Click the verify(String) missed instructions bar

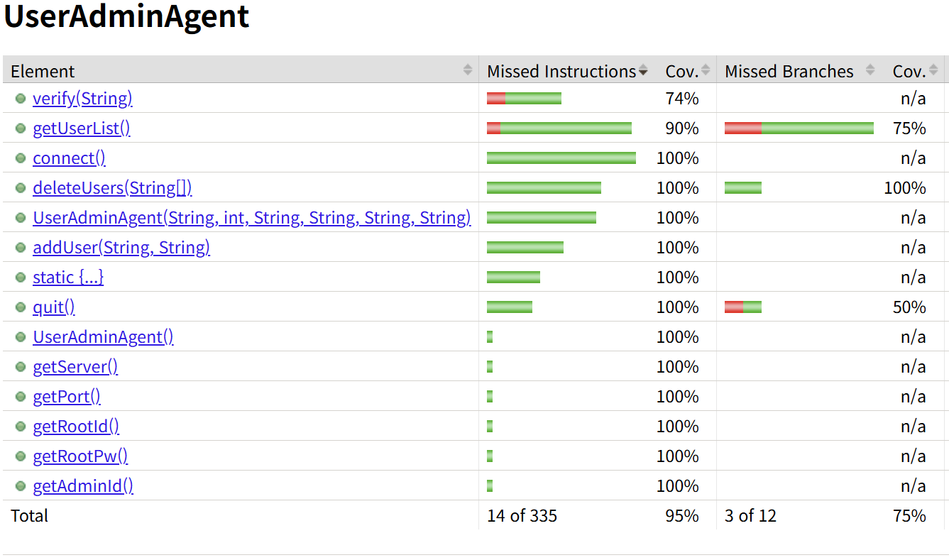pyautogui.click(x=524, y=99)
